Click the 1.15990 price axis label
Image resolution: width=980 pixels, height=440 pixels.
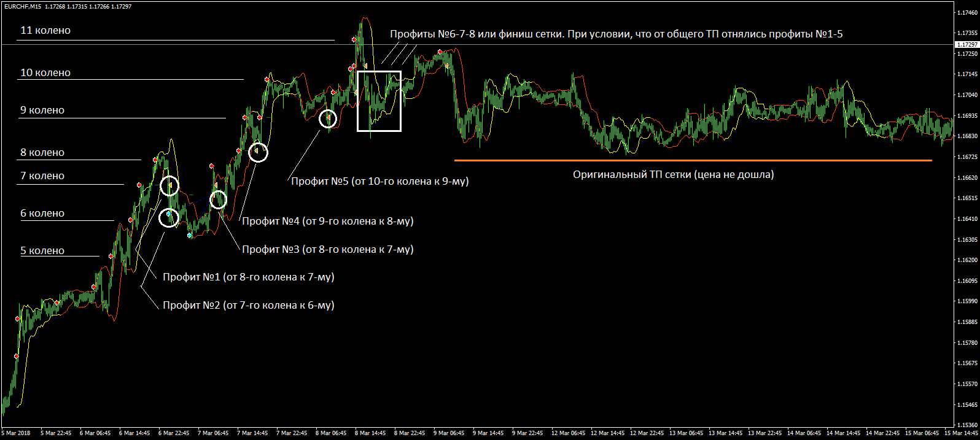click(967, 301)
